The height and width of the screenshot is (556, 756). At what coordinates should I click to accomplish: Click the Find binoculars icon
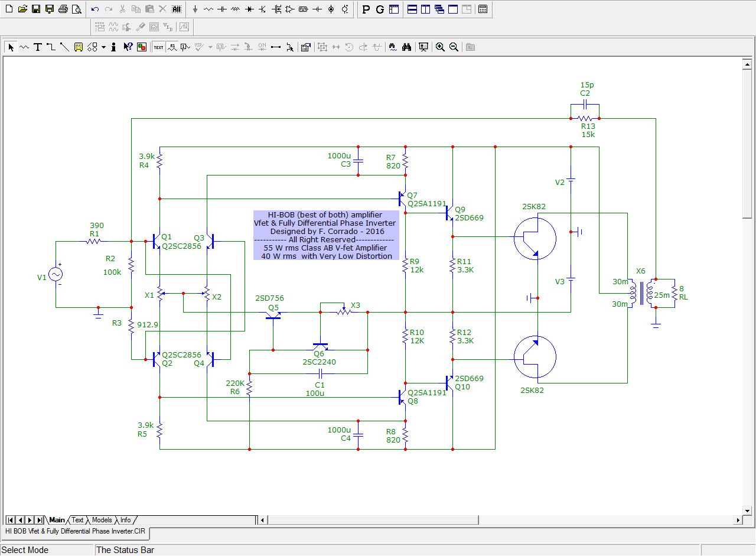tap(406, 47)
